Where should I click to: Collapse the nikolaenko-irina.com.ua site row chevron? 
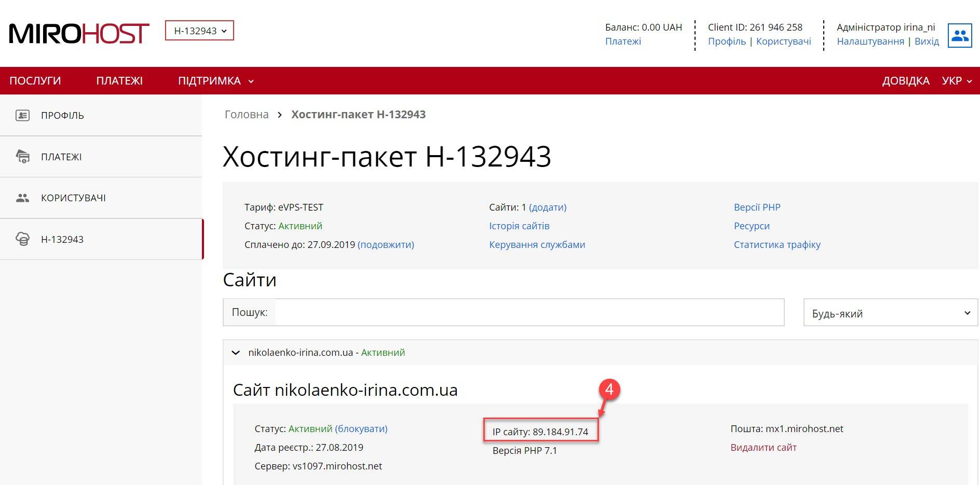(x=236, y=353)
